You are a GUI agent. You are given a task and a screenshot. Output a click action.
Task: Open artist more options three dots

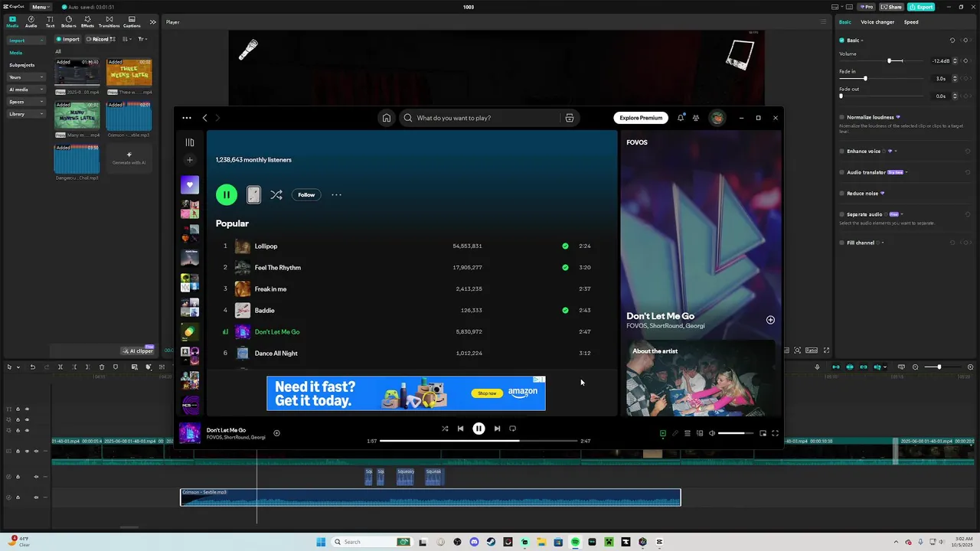[x=336, y=195]
